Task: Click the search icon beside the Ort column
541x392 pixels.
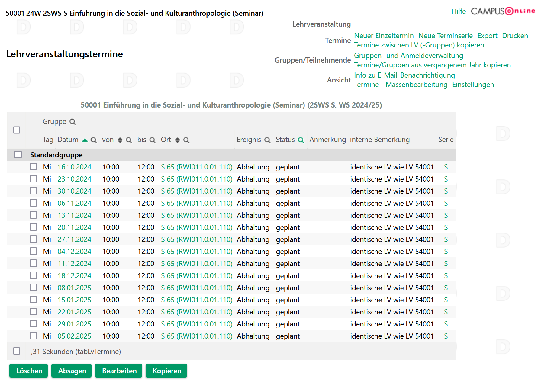Action: click(x=186, y=140)
